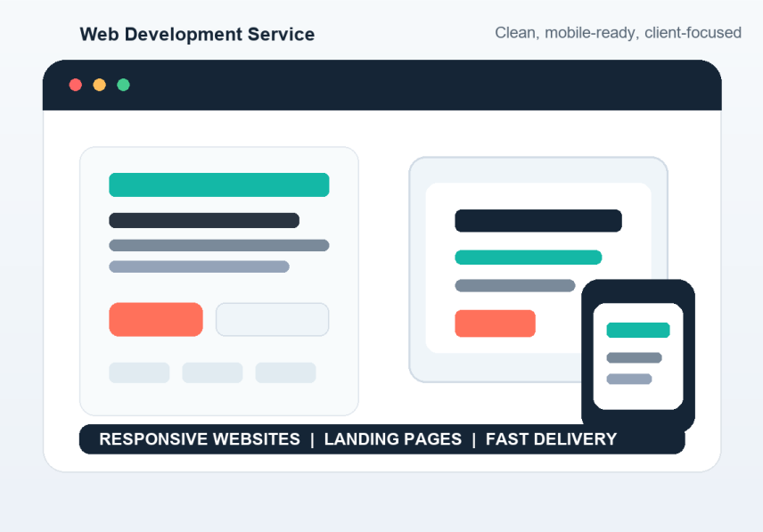Click "FAST DELIVERY" text
Viewport: 763px width, 532px height.
point(551,439)
